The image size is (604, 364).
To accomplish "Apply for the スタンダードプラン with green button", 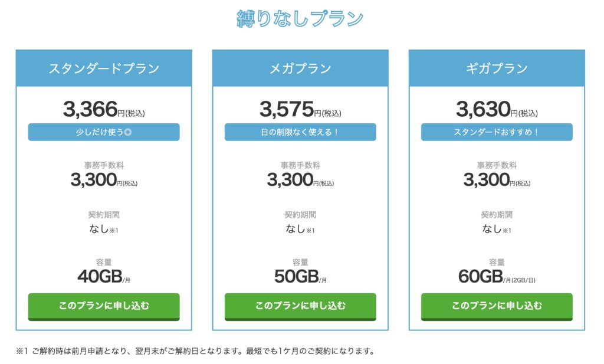I will pyautogui.click(x=104, y=307).
